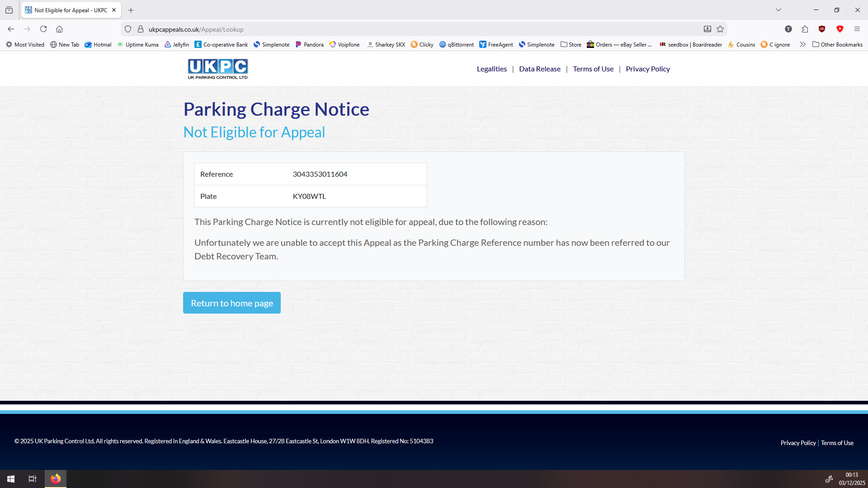Click the tracking protection shield icon
The height and width of the screenshot is (488, 868).
[128, 29]
